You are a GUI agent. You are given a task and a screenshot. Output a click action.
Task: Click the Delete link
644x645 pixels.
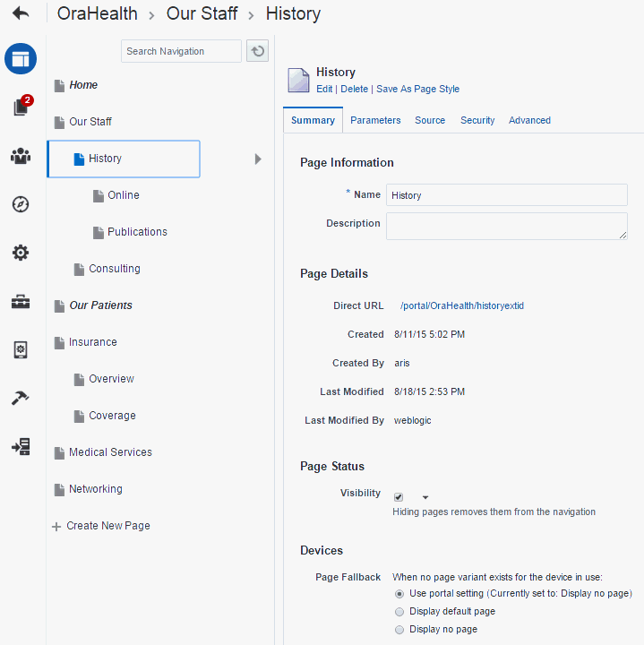click(354, 89)
